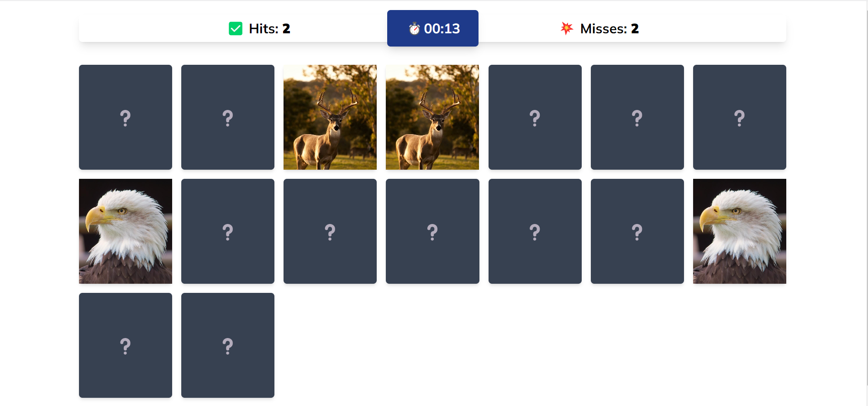Flip the fifth card in middle row
The width and height of the screenshot is (868, 406).
(x=535, y=231)
